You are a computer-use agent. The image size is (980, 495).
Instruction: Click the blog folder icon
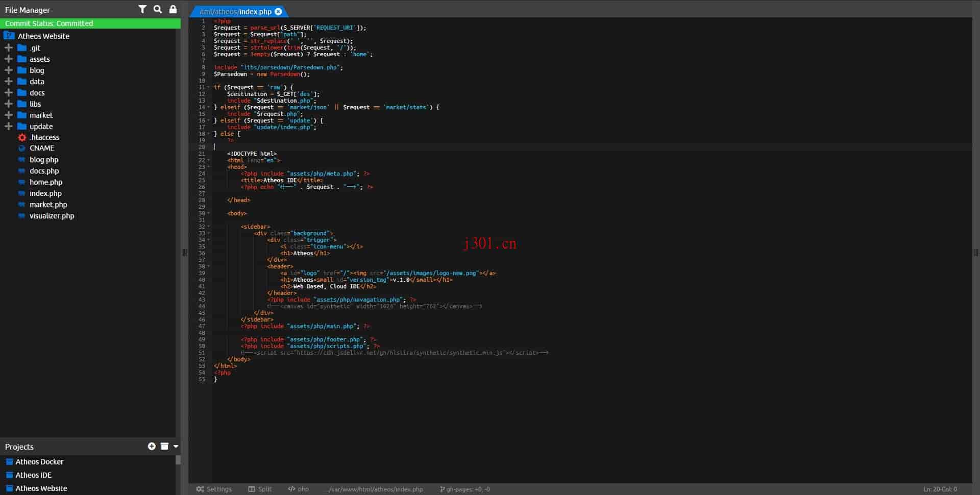point(22,70)
